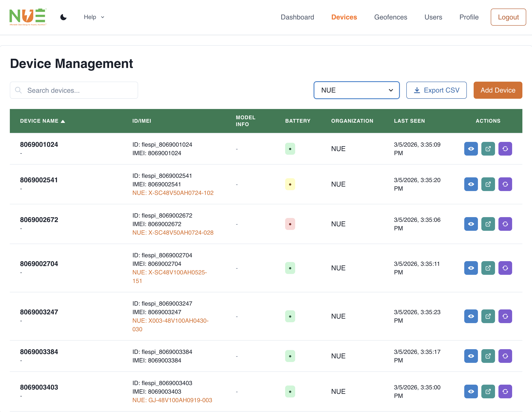Expand the Help dropdown menu
Screen dimensions: 532x412
(x=94, y=17)
